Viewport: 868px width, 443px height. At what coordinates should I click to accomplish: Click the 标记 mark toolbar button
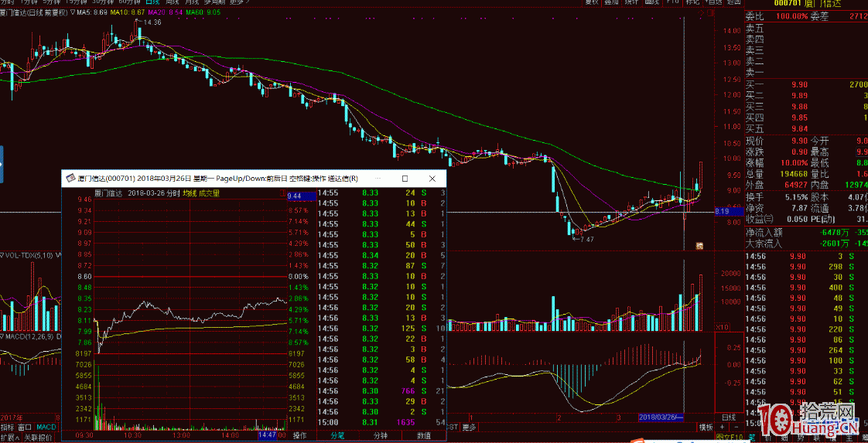pos(692,2)
